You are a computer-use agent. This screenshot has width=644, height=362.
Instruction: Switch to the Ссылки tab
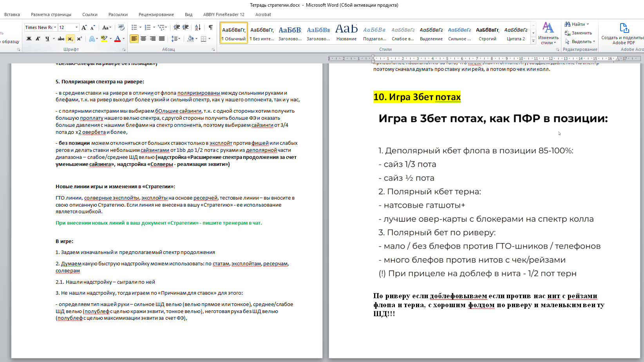(x=90, y=14)
